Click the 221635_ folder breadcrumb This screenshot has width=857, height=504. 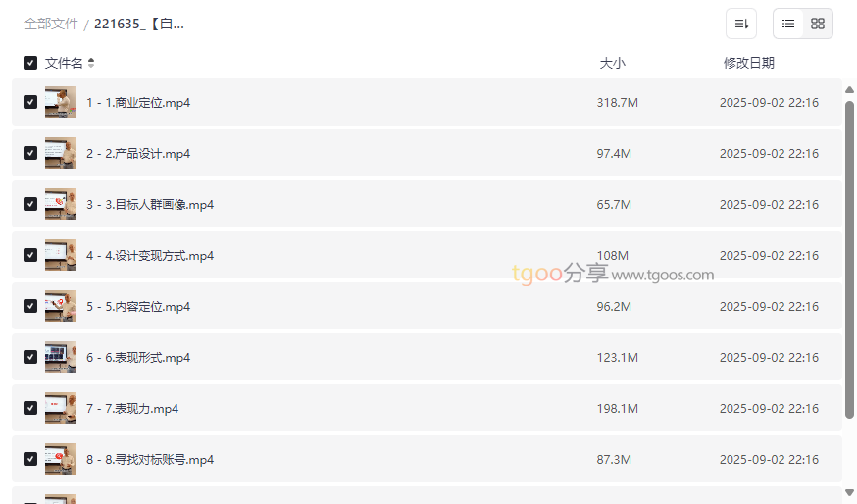[x=139, y=24]
